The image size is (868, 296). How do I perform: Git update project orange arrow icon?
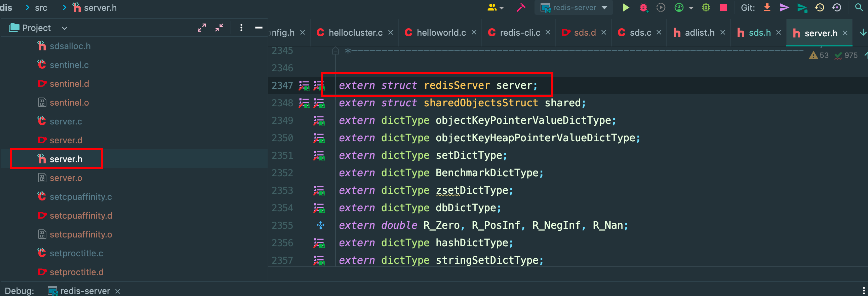767,7
